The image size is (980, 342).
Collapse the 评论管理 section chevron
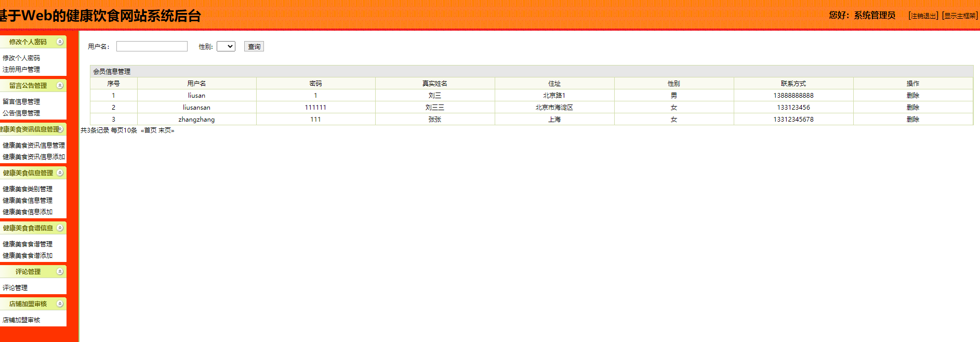60,271
